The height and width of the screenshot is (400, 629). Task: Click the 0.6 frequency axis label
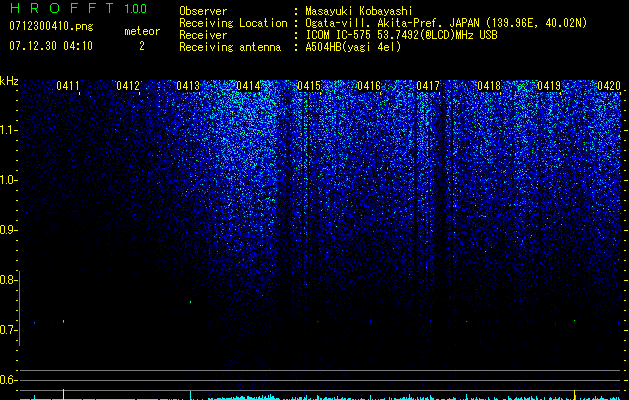[8, 380]
